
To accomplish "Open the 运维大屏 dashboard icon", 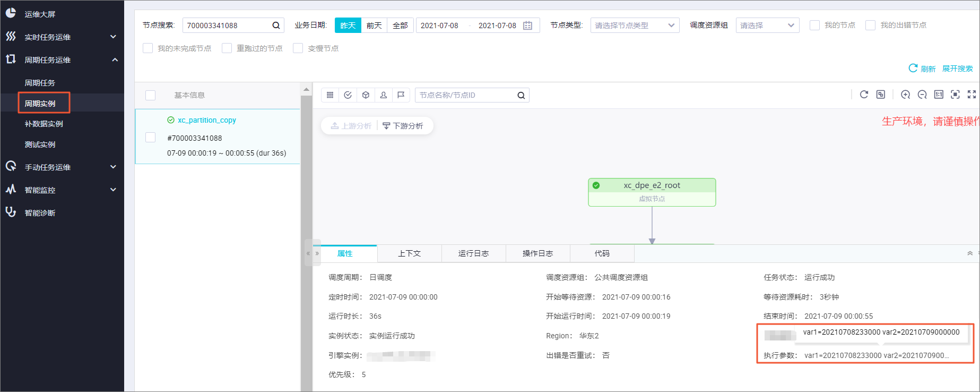I will (x=11, y=13).
